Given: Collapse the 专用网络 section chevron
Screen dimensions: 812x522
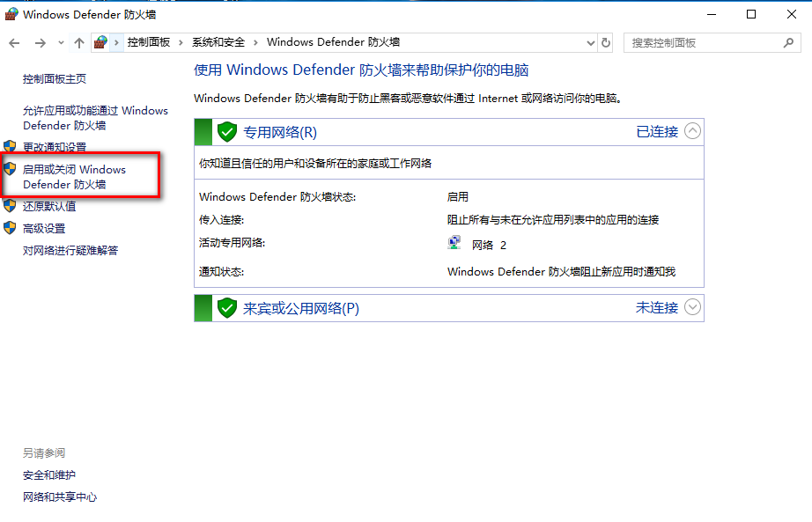Looking at the screenshot, I should click(x=692, y=131).
